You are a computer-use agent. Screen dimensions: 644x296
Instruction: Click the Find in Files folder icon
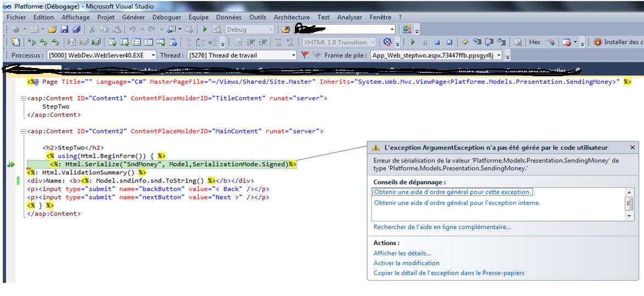pyautogui.click(x=286, y=30)
